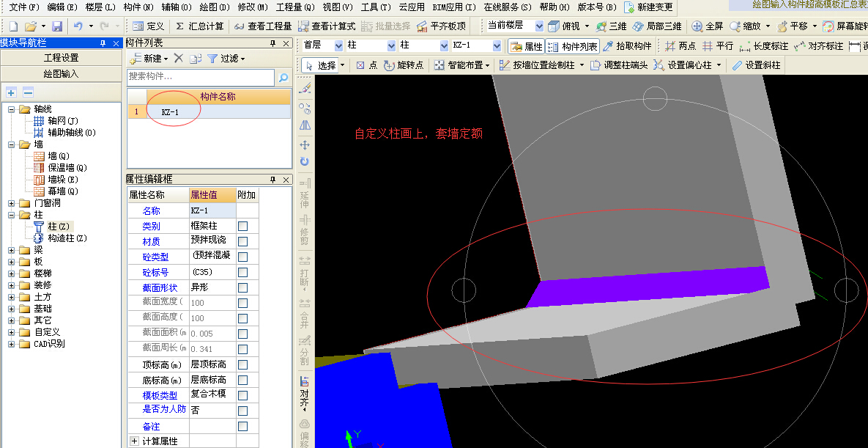Open the 工程量(Q) menu
This screenshot has width=868, height=448.
(x=295, y=7)
